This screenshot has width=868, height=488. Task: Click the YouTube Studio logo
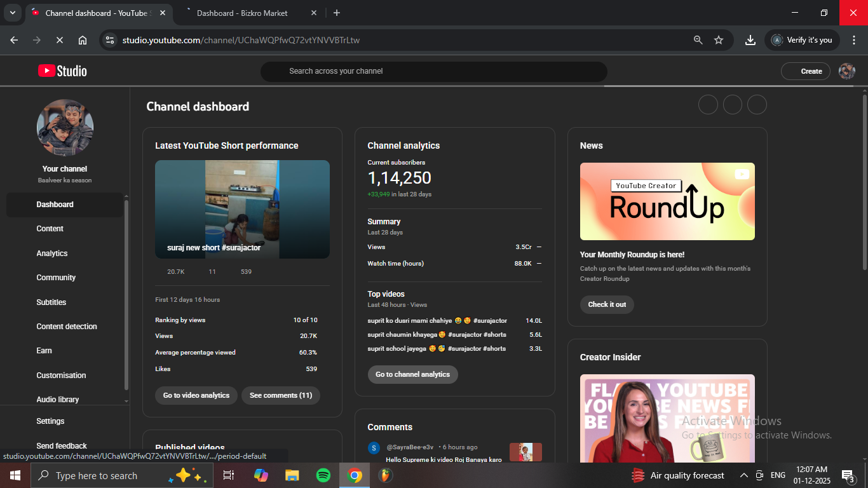click(x=62, y=71)
